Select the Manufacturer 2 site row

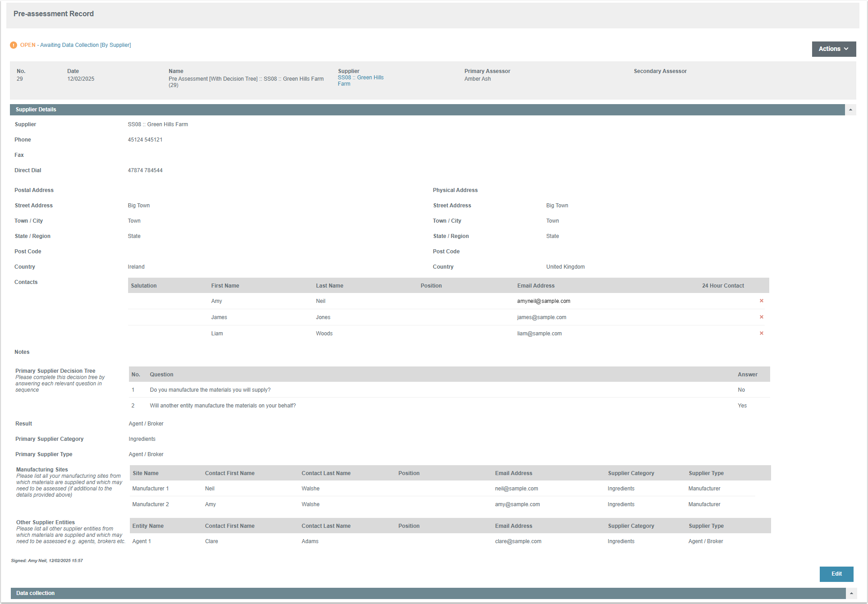(150, 504)
